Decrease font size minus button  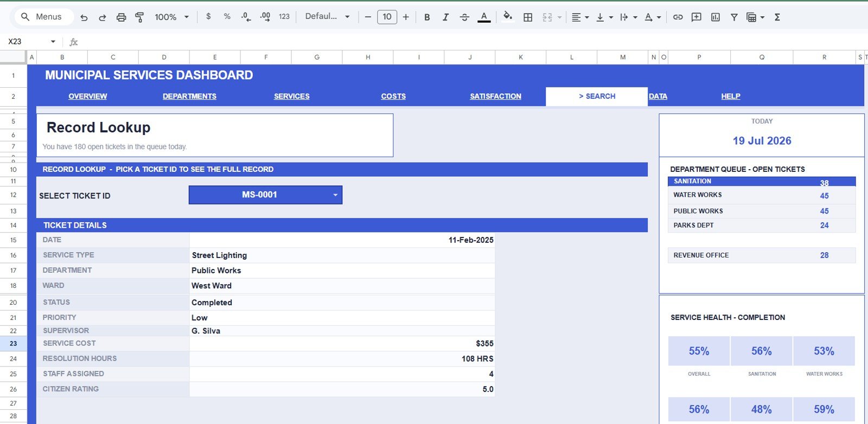368,17
